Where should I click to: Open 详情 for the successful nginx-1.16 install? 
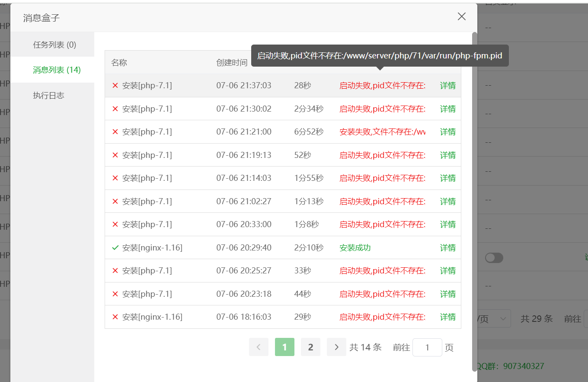point(447,247)
